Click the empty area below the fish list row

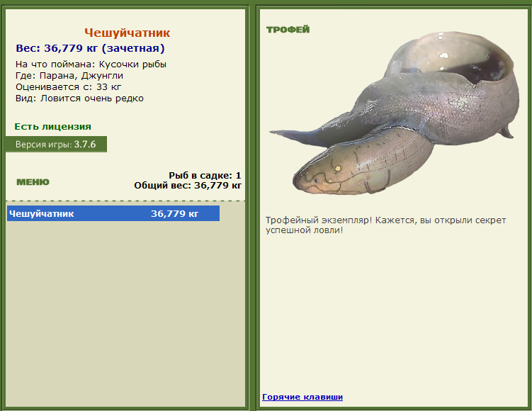pyautogui.click(x=125, y=312)
